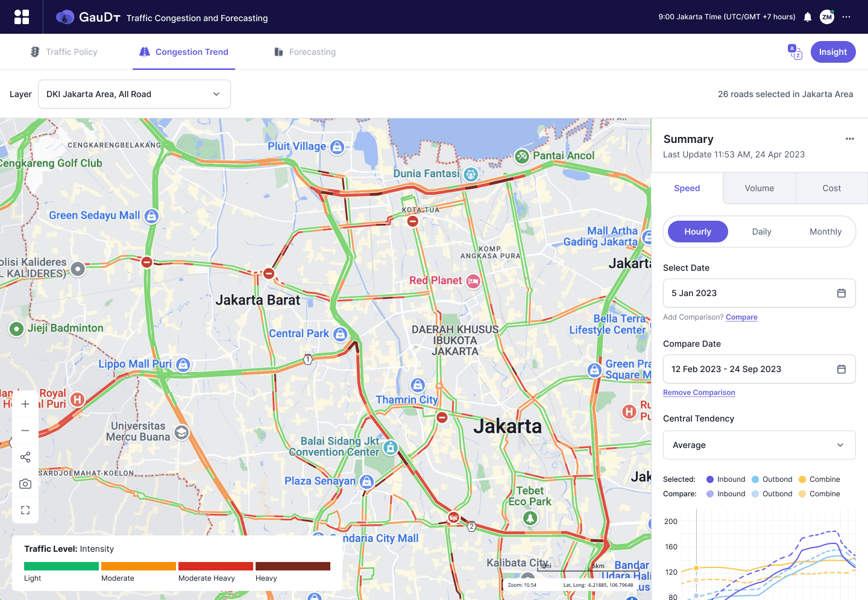This screenshot has width=868, height=600.
Task: Take map snapshot with camera icon
Action: (x=25, y=484)
